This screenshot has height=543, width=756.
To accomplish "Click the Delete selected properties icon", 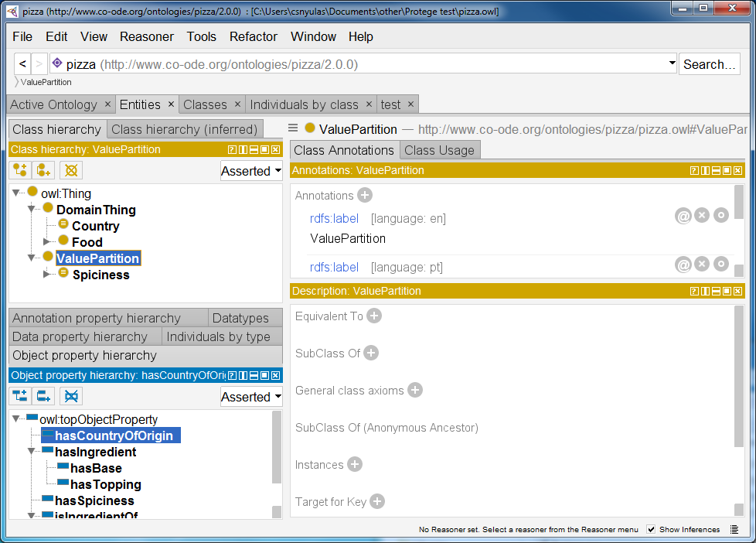I will 70,395.
